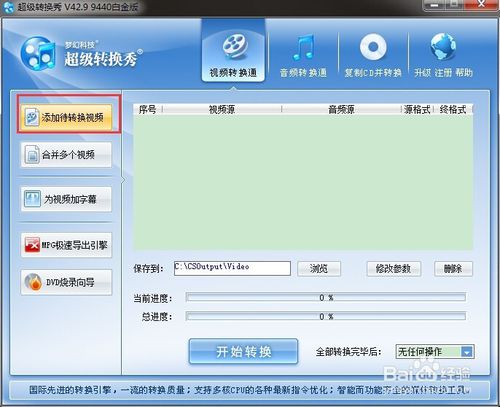Click the 音频源 column header

pyautogui.click(x=341, y=109)
